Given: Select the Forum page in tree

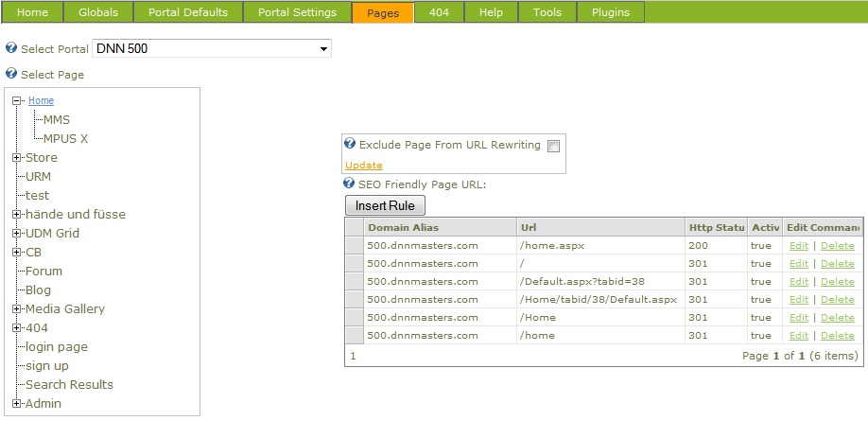Looking at the screenshot, I should 43,272.
